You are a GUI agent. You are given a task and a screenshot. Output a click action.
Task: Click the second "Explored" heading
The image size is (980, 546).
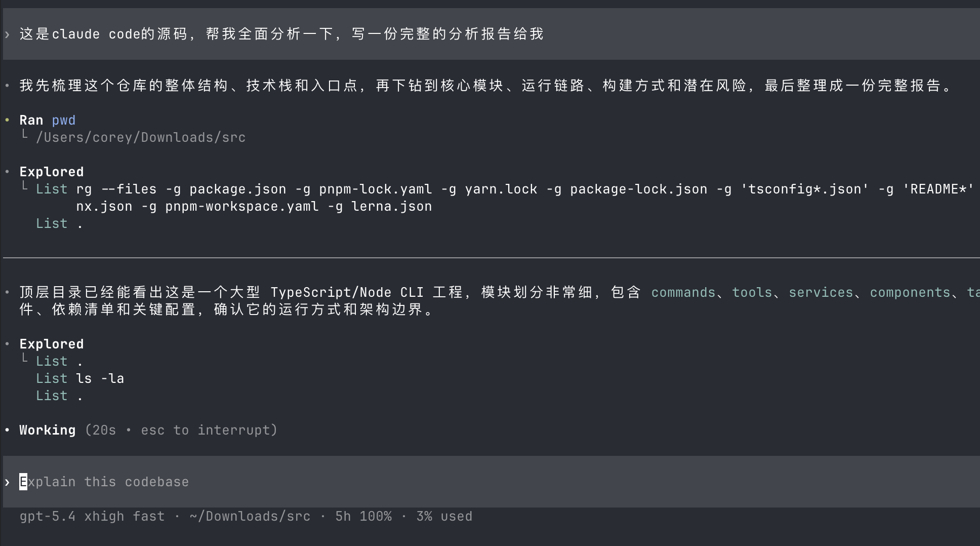[x=51, y=344]
